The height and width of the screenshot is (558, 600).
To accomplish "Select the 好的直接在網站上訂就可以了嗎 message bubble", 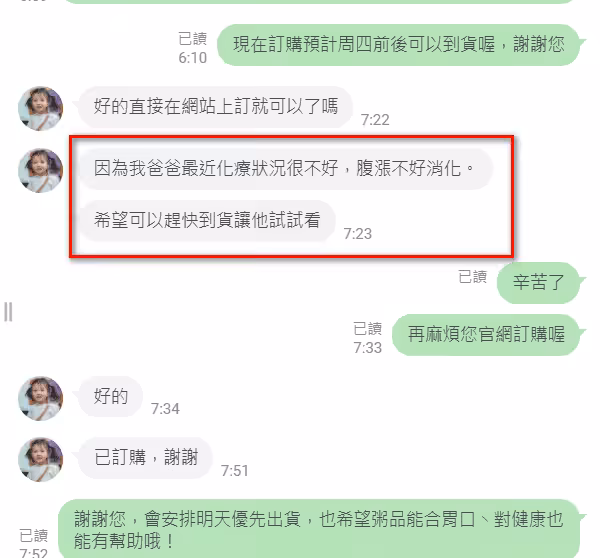I will point(214,107).
